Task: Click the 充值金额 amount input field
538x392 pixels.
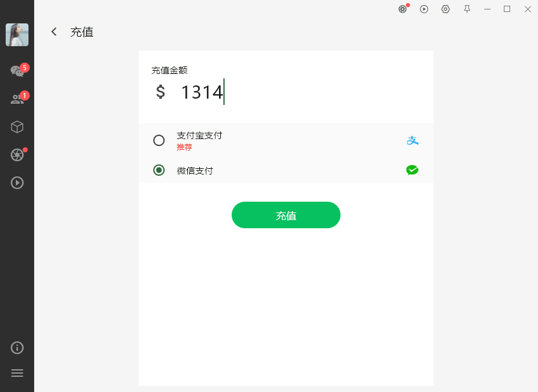Action: pos(286,92)
